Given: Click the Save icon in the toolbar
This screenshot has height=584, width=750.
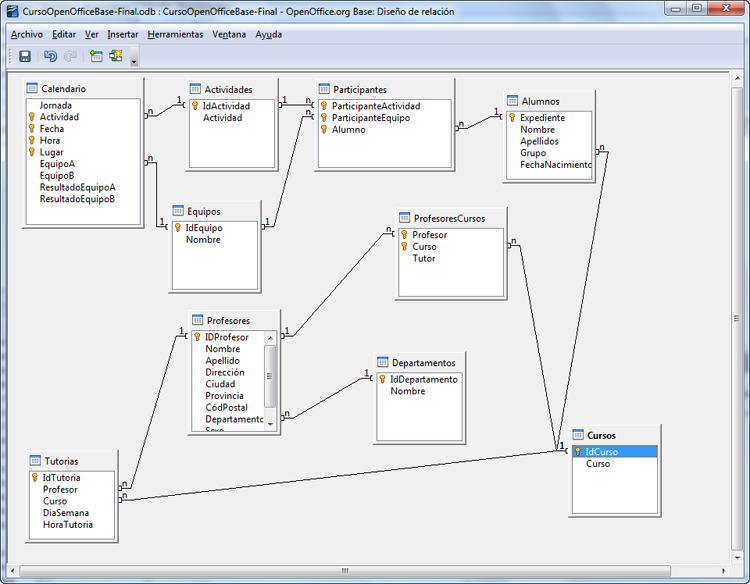Looking at the screenshot, I should click(x=25, y=57).
